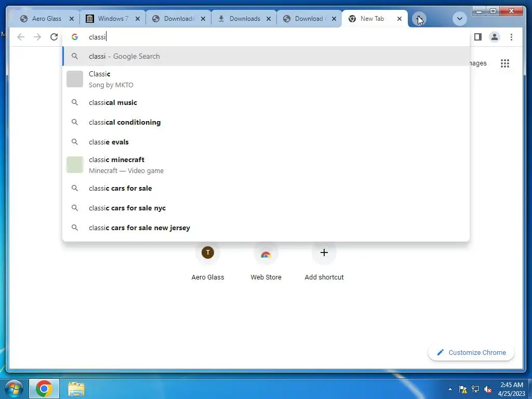
Task: Click the Google G icon in omnibox
Action: click(x=75, y=37)
